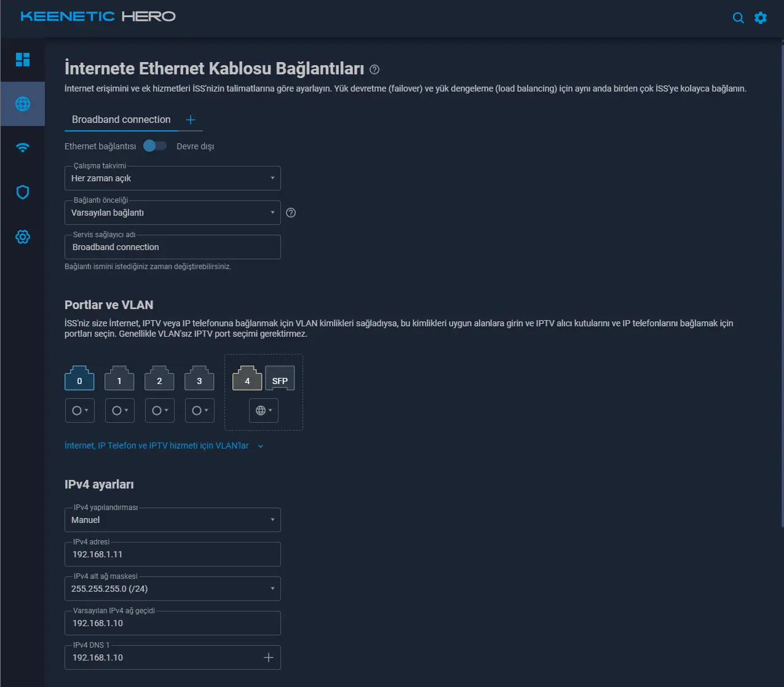
Task: Open port 3 role dropdown
Action: (x=200, y=410)
